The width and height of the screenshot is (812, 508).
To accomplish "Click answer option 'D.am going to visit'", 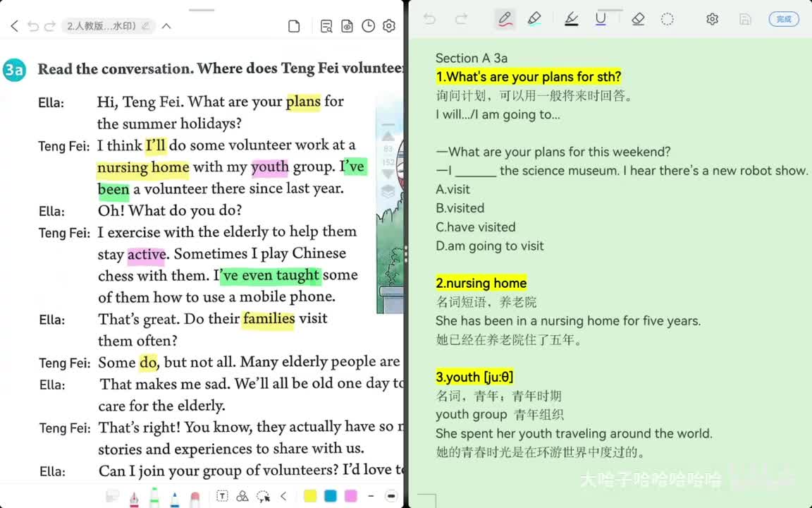I will pyautogui.click(x=489, y=246).
